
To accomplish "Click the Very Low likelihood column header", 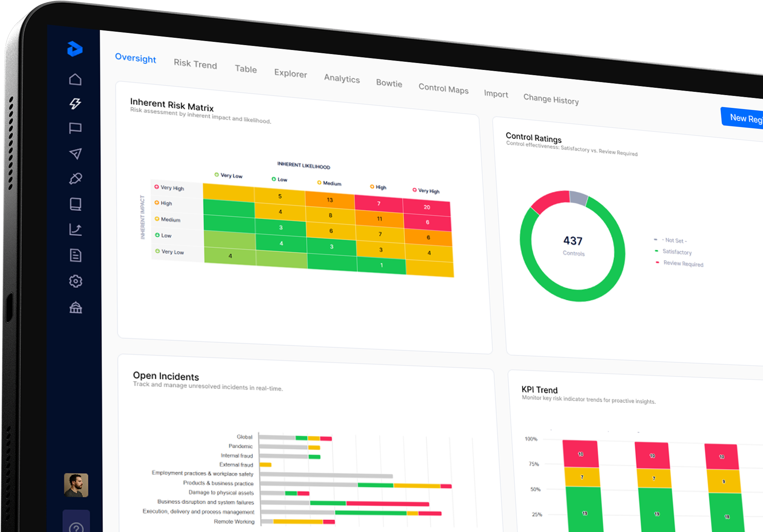I will pyautogui.click(x=229, y=175).
